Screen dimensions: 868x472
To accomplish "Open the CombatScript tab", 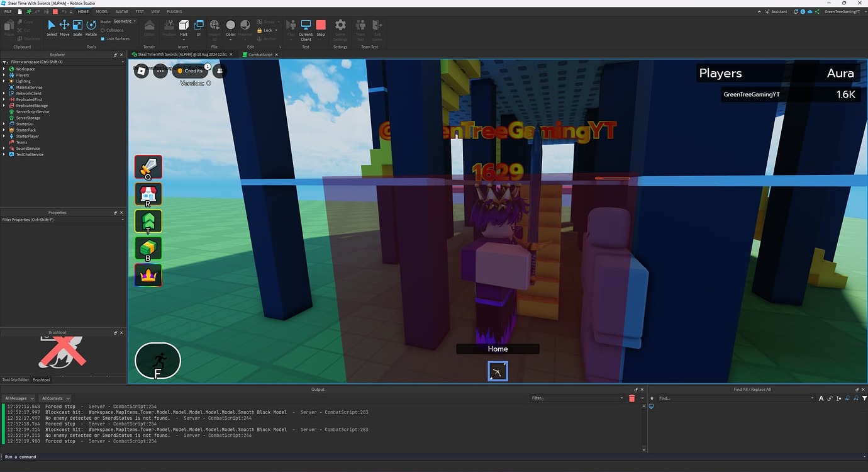I will pyautogui.click(x=259, y=54).
